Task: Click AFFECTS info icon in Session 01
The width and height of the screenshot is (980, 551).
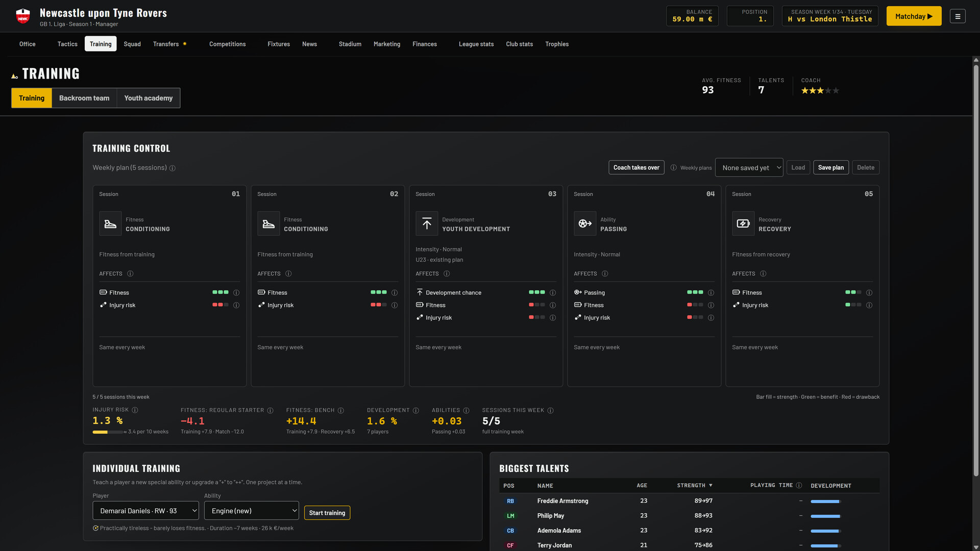Action: point(130,274)
